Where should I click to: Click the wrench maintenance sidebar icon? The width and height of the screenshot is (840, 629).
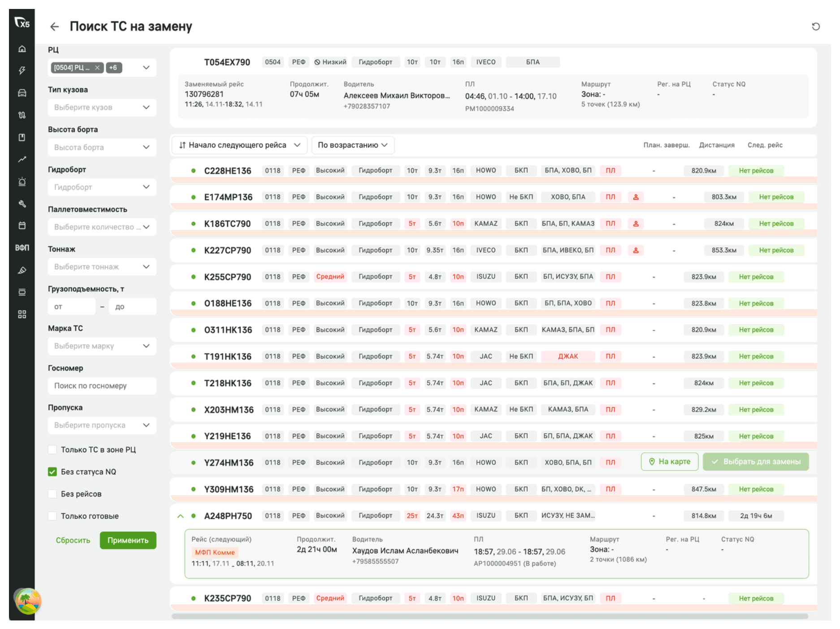tap(22, 204)
